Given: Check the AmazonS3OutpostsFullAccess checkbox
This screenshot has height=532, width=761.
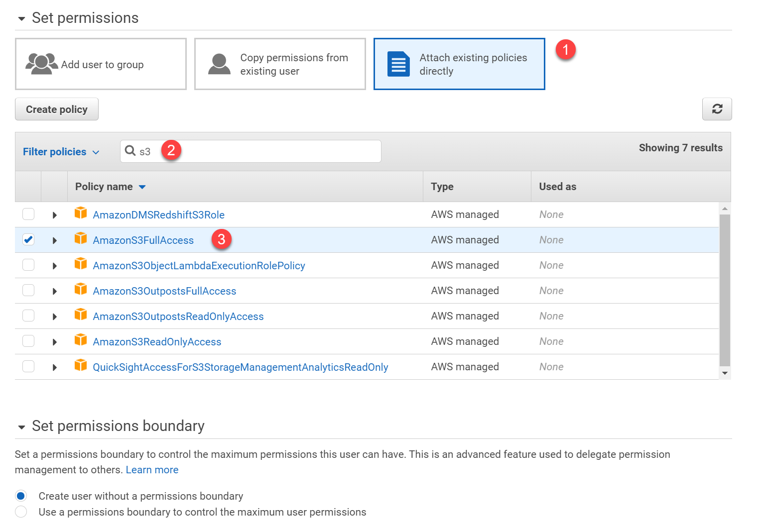Looking at the screenshot, I should [28, 290].
